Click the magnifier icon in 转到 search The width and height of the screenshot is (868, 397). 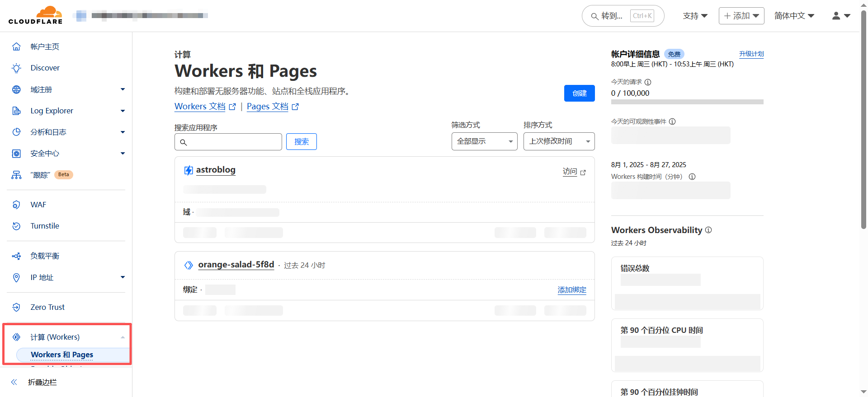coord(594,16)
